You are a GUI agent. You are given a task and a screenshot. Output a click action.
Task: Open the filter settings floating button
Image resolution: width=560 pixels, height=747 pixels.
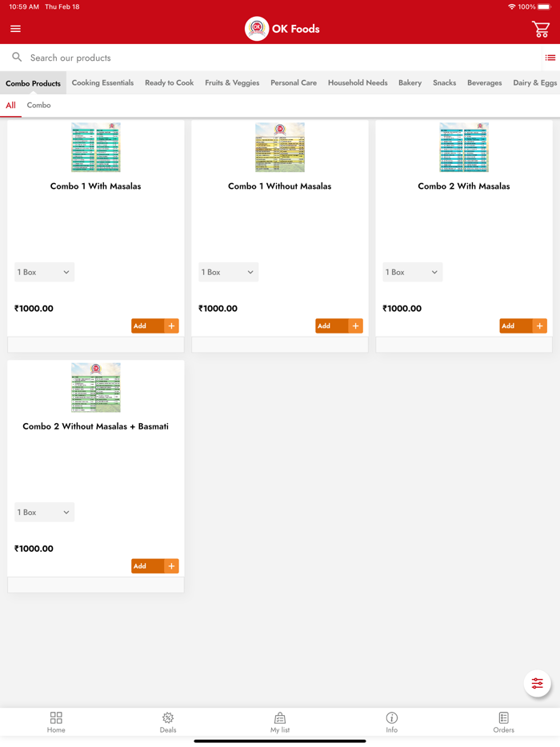(x=537, y=683)
